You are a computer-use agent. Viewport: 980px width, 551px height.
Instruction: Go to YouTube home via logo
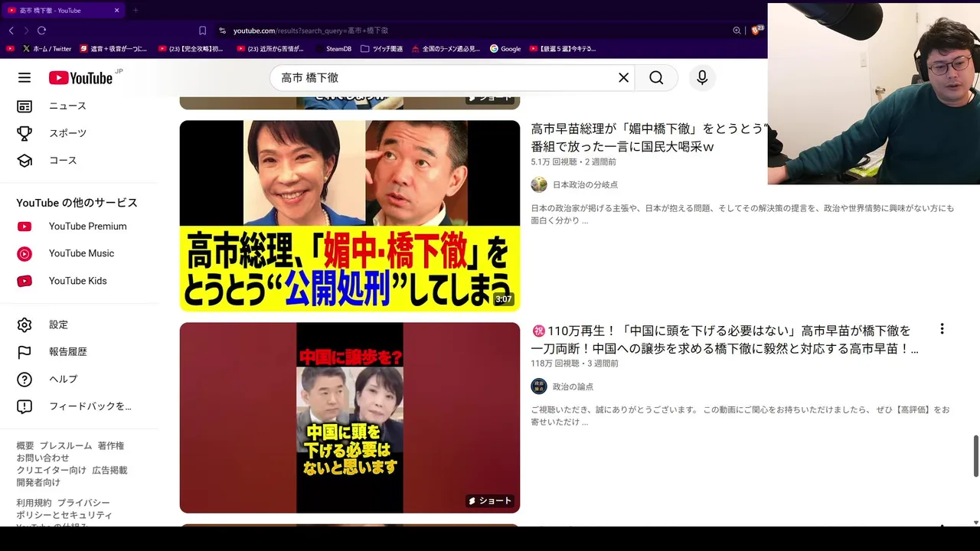point(80,78)
